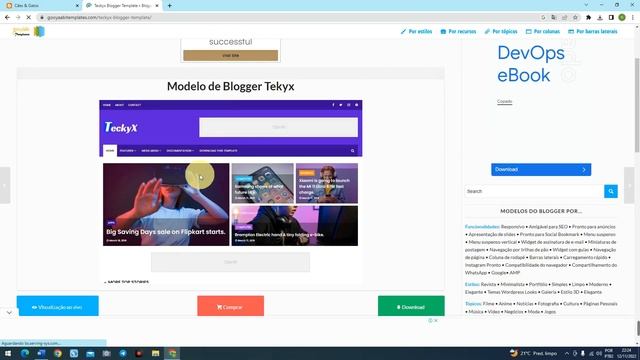Open the Fotografia topic link

click(x=548, y=304)
